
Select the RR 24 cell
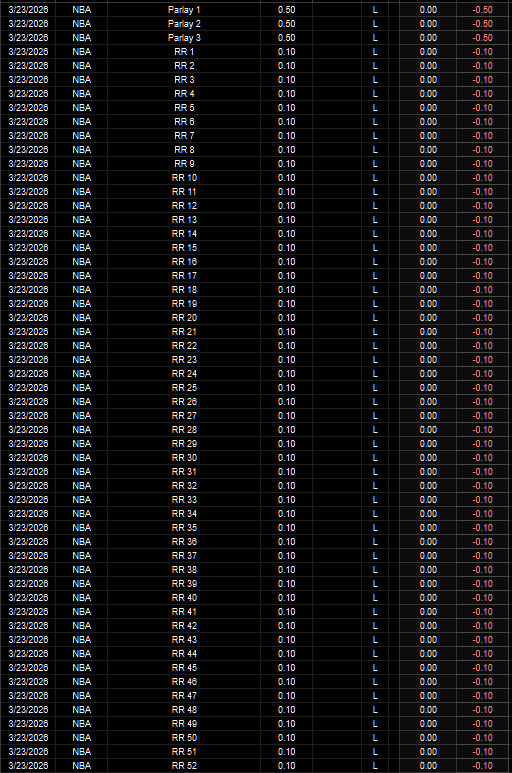click(184, 374)
